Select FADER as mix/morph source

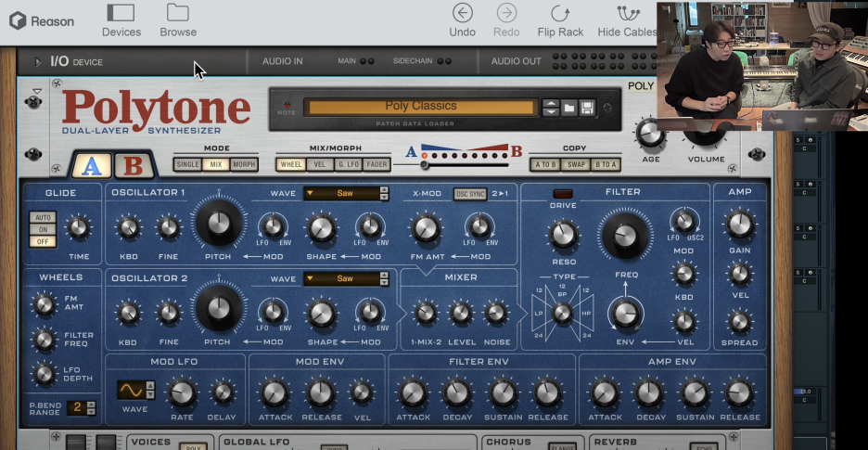[x=377, y=164]
